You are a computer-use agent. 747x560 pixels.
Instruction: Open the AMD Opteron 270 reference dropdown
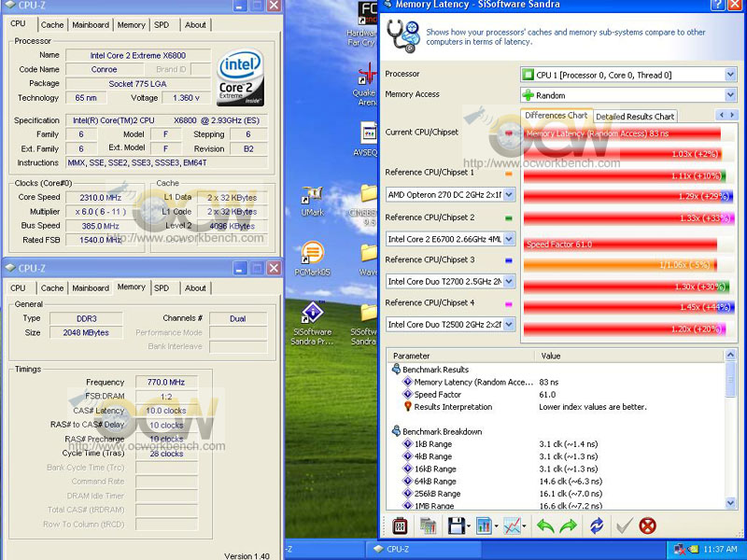click(509, 194)
